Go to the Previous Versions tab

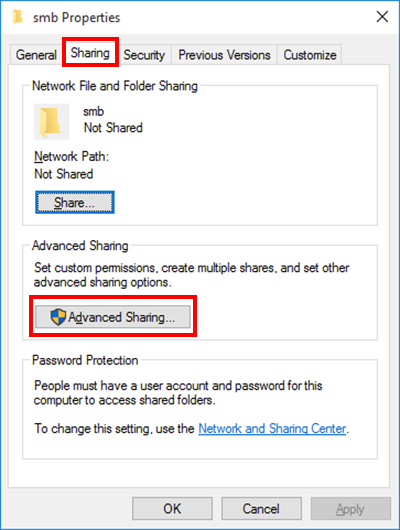(225, 55)
